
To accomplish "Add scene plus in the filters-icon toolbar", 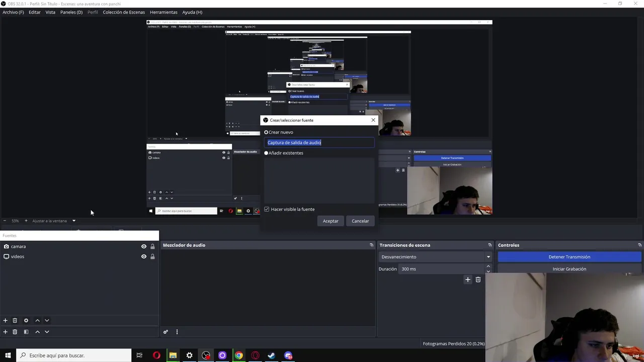I will [x=6, y=332].
